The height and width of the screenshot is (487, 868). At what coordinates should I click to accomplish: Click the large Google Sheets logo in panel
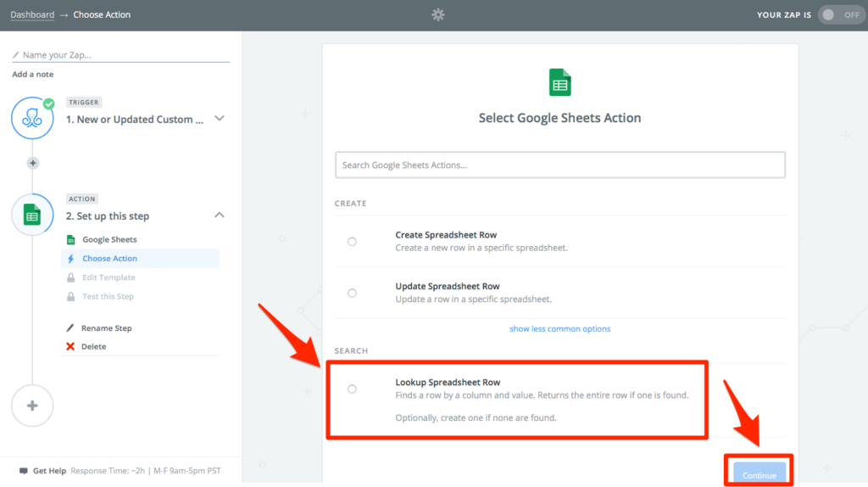tap(559, 82)
